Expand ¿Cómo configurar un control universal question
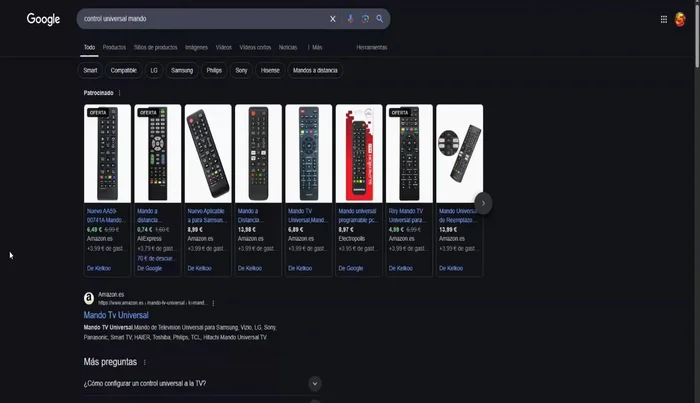 [202, 383]
